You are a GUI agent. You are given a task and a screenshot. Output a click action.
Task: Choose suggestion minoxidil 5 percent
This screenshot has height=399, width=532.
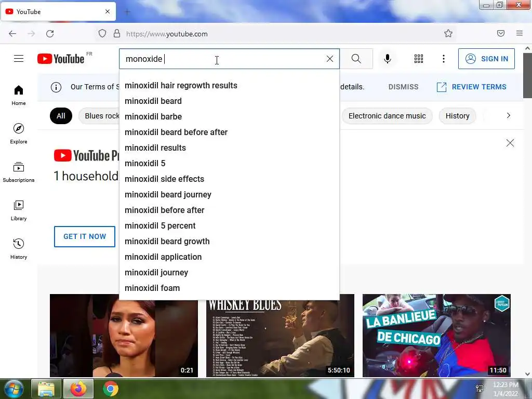coord(229,226)
